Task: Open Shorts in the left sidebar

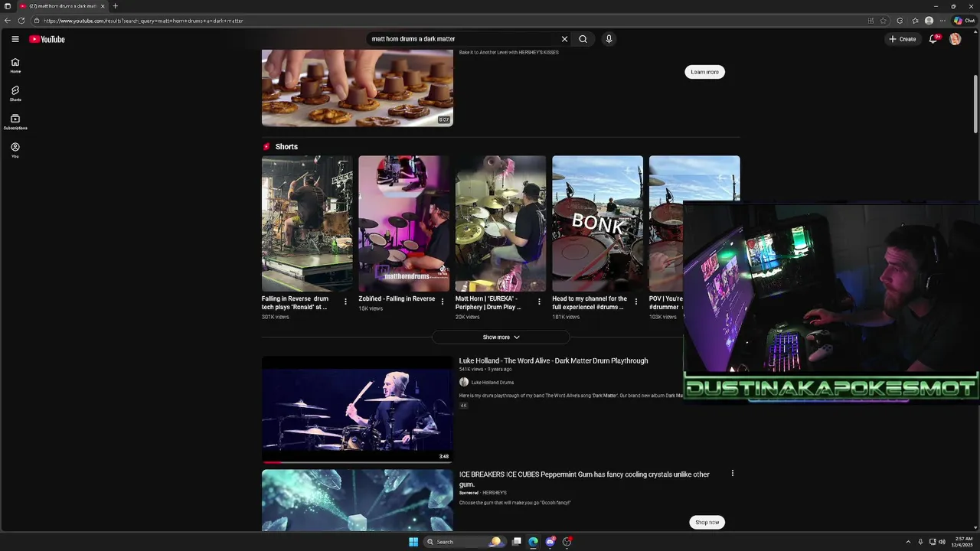Action: [x=15, y=94]
